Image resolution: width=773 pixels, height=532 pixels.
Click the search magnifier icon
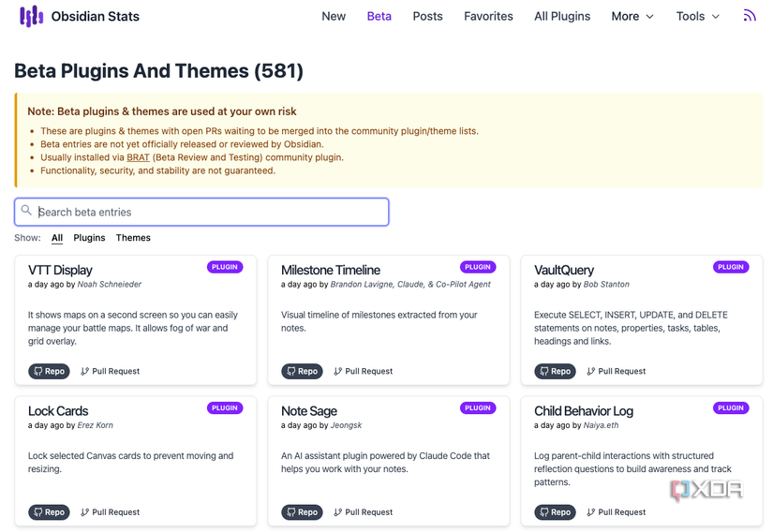pos(27,211)
